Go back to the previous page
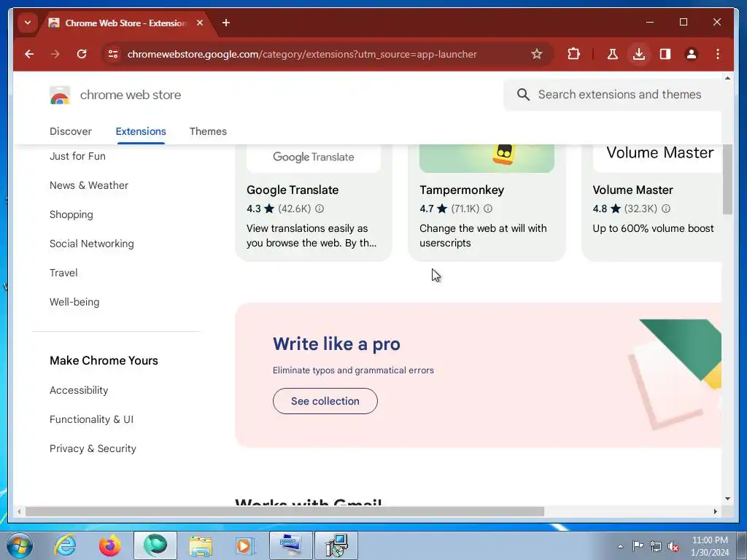The image size is (747, 560). [29, 54]
